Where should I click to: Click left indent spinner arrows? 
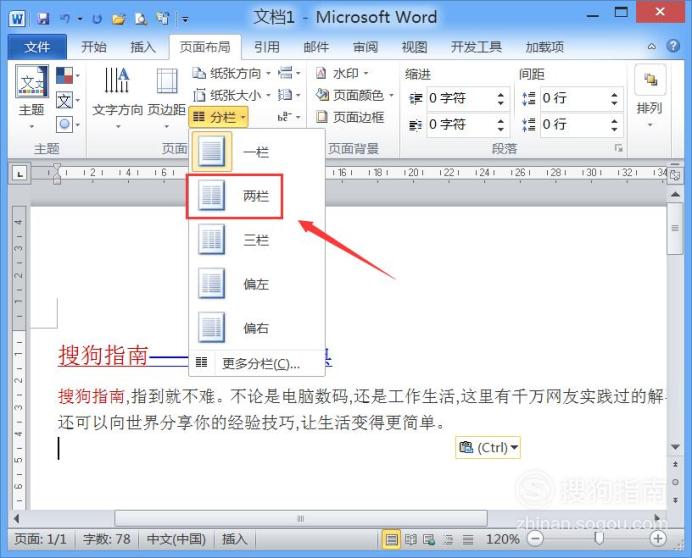tap(500, 98)
